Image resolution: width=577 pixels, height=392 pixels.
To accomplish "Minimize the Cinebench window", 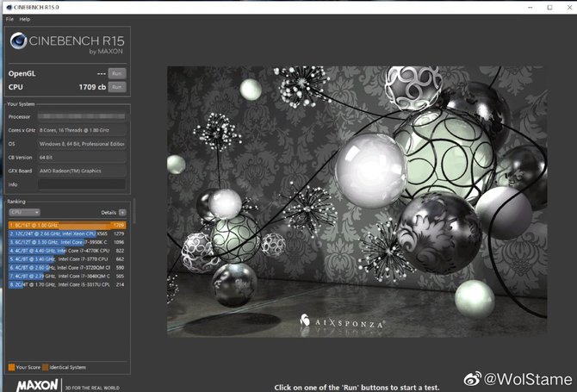I will tap(530, 8).
